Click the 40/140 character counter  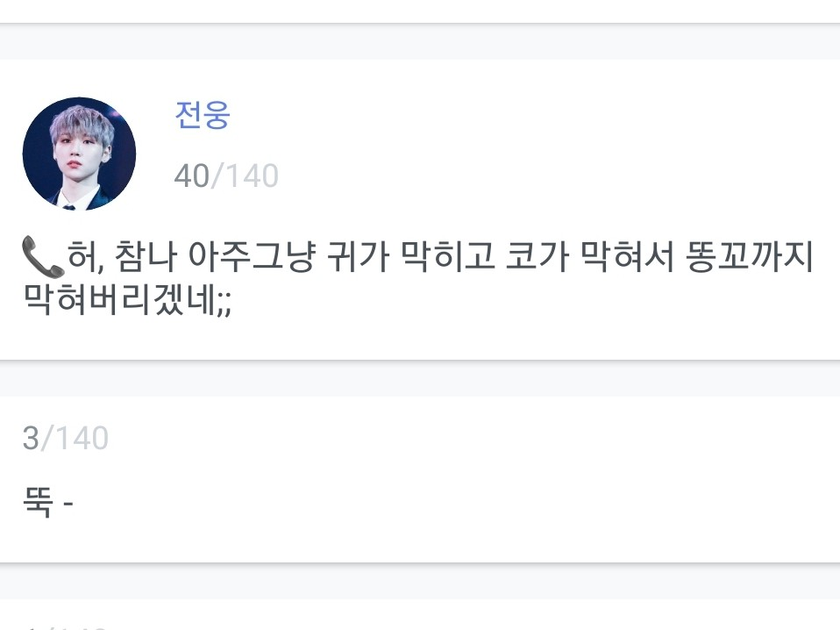pos(225,176)
